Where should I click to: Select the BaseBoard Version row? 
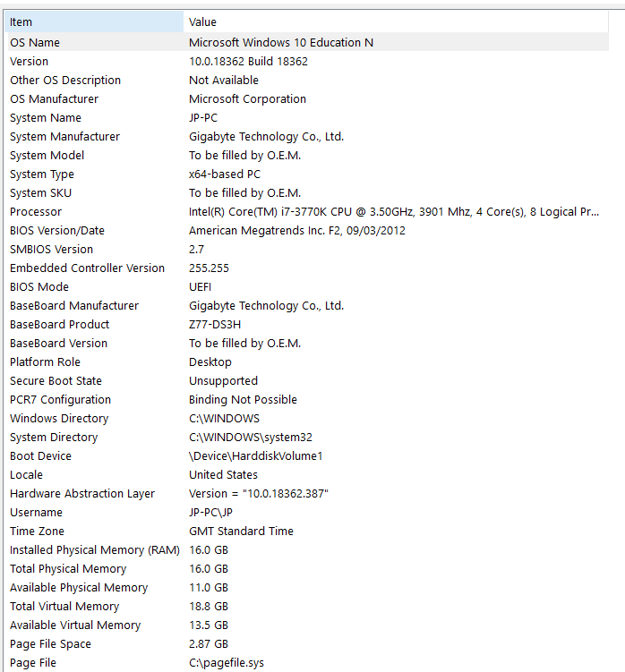tap(58, 344)
